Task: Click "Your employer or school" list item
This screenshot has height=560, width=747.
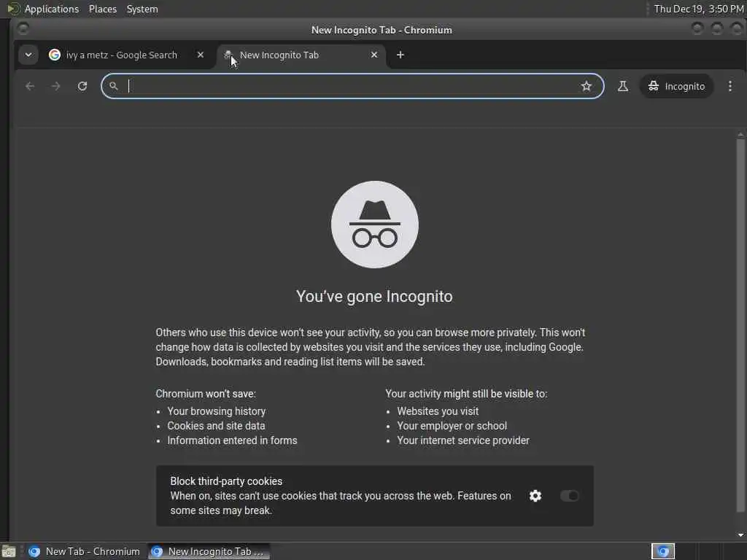Action: tap(452, 426)
